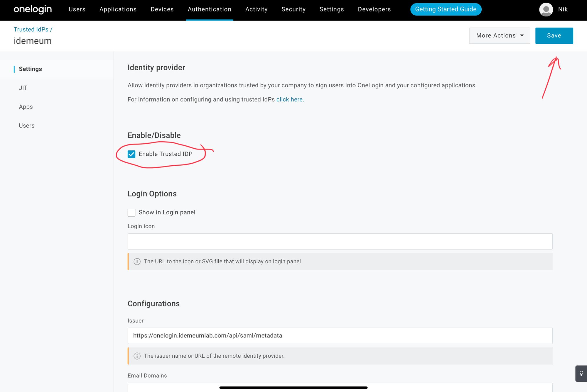Focus the Issuer URL field

[x=340, y=336]
